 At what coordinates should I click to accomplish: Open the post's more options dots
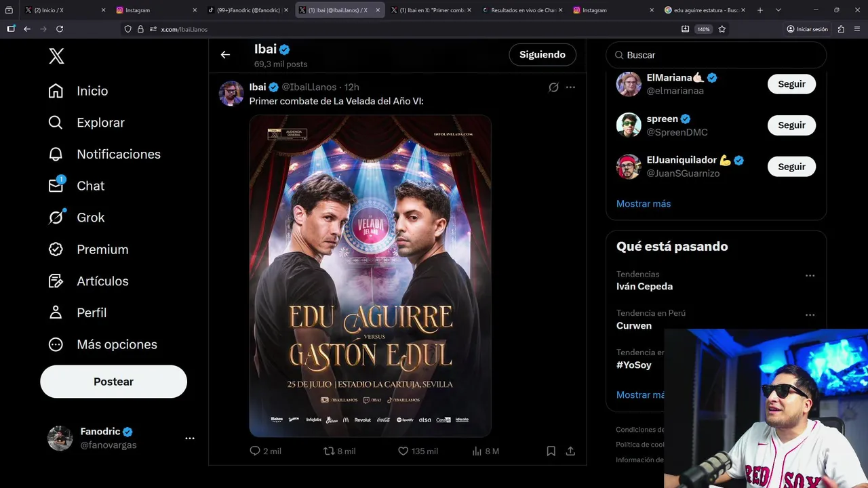pyautogui.click(x=570, y=87)
